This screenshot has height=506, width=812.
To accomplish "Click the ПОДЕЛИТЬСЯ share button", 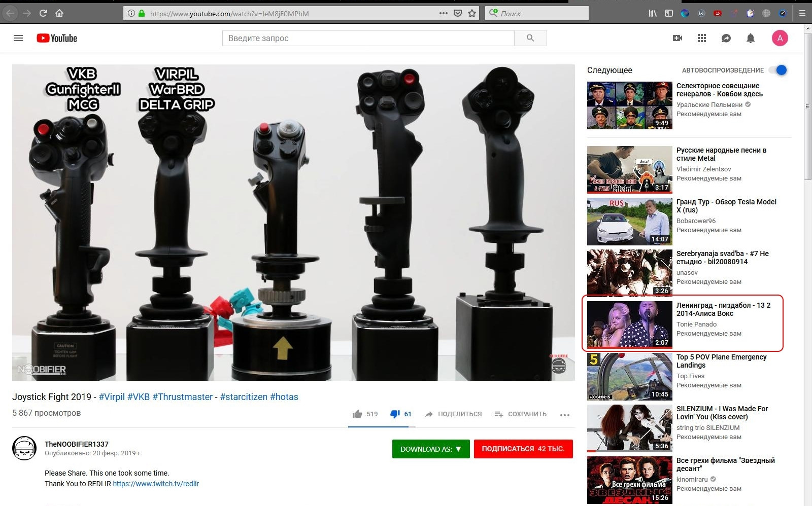I will point(453,414).
